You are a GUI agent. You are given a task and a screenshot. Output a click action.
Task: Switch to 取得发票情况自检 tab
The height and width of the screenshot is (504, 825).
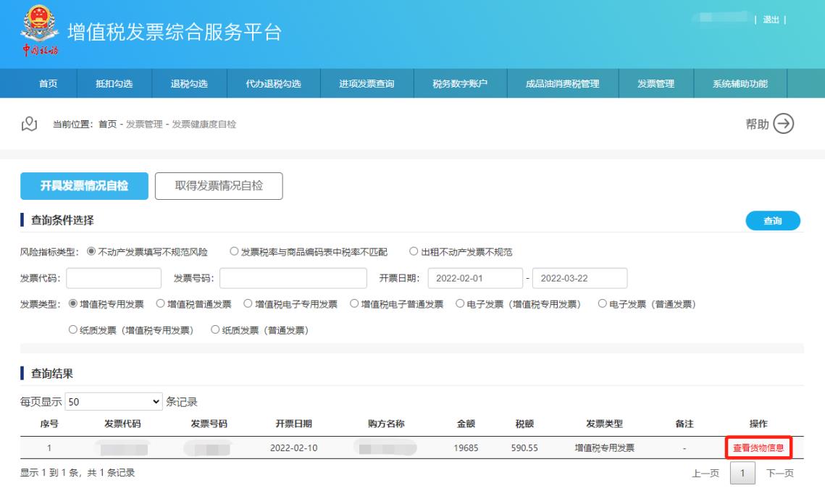pos(219,185)
